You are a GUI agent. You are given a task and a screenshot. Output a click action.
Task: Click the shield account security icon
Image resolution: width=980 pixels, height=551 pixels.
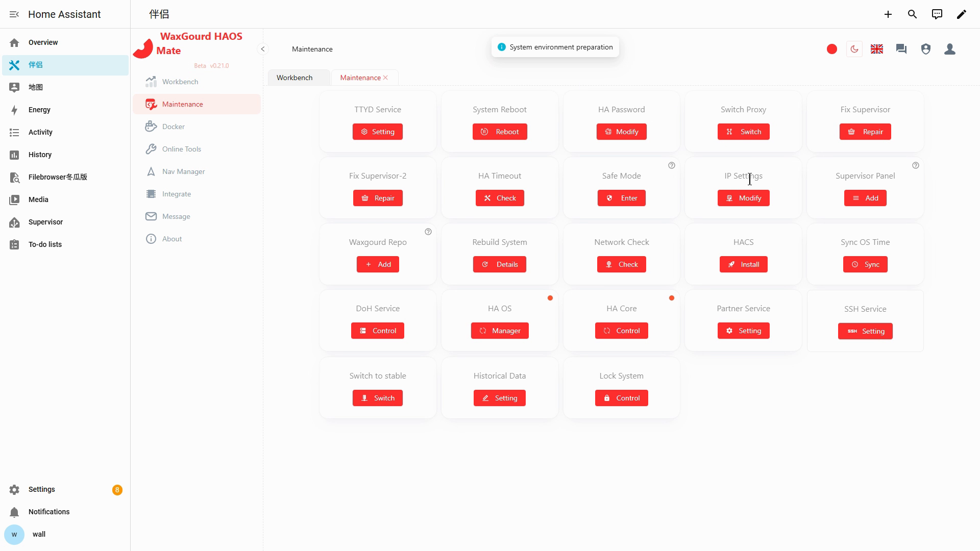click(926, 49)
